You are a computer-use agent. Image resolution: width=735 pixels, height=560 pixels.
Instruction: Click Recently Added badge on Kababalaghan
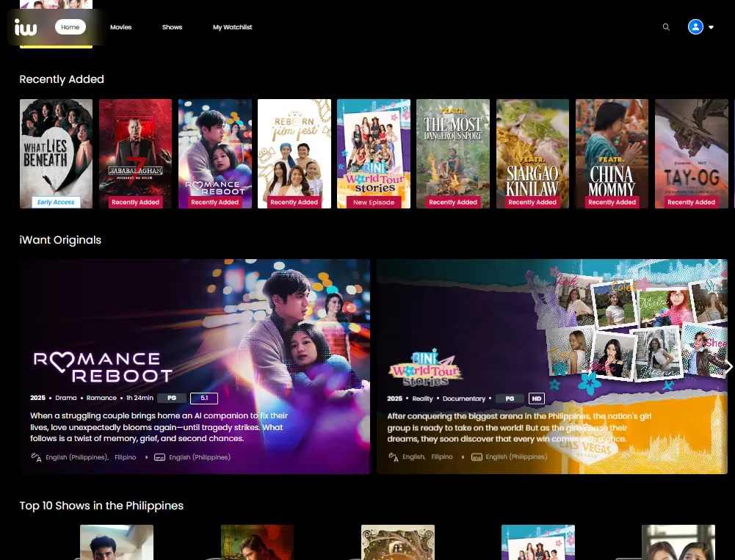pyautogui.click(x=135, y=203)
